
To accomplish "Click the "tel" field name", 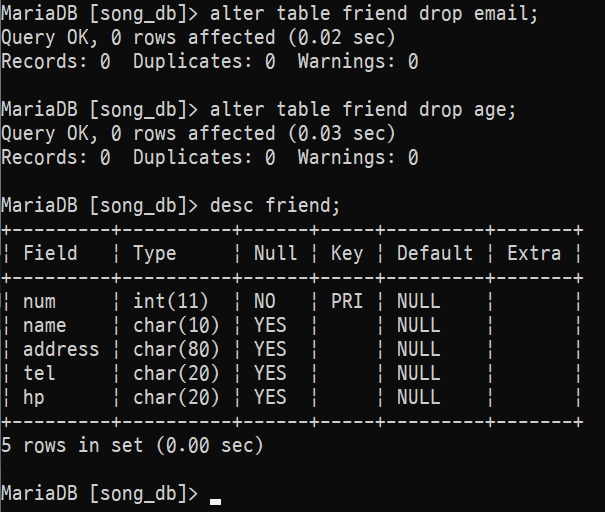I will tap(40, 373).
